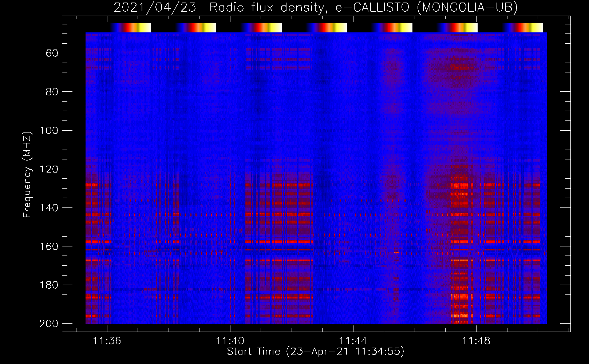Screen dimensions: 589x364
Task: Click the 60 frequency tick label
Action: [52, 53]
